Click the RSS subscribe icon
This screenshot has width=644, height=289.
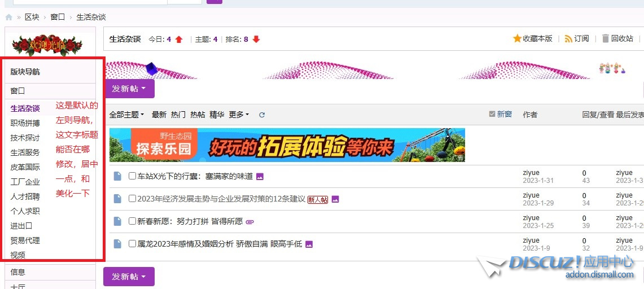point(569,38)
